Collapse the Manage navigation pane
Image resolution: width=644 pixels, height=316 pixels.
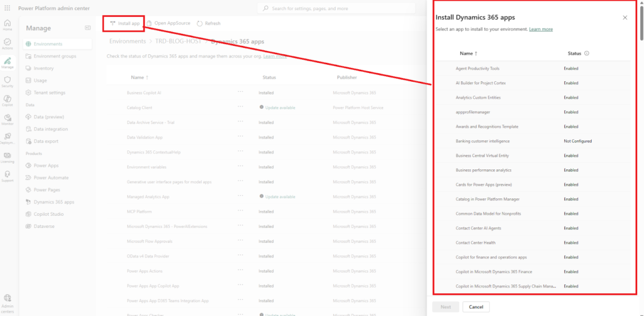tap(88, 28)
